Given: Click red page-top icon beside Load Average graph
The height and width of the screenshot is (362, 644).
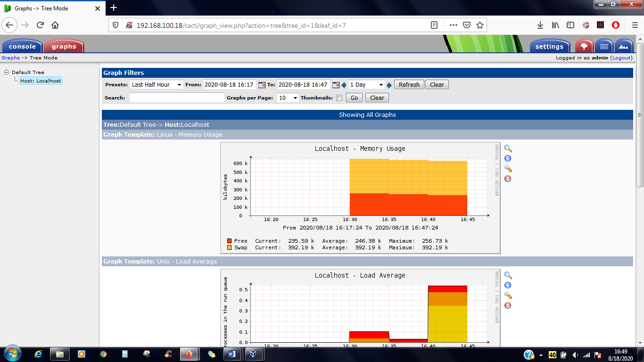Looking at the screenshot, I should click(x=508, y=305).
